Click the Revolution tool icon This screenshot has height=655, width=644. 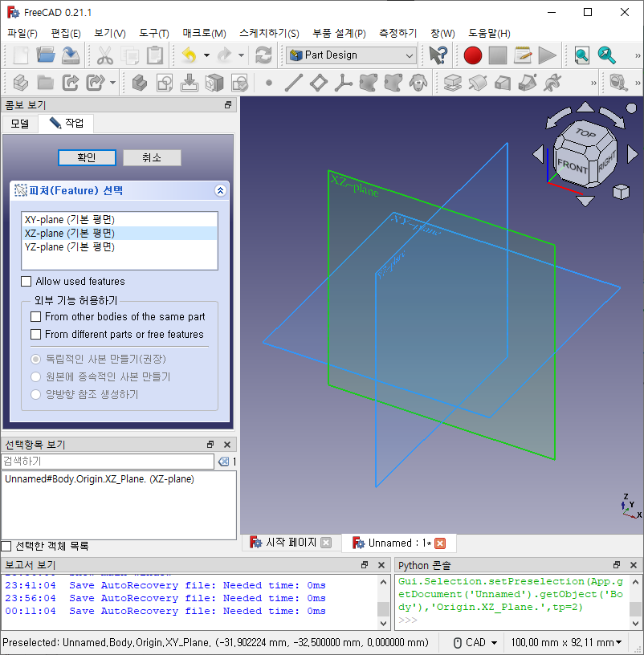pos(477,83)
